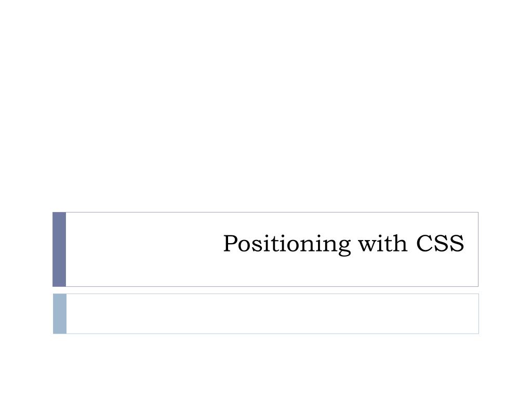Click inside the empty subtitle box
532x399 pixels.
coord(272,314)
